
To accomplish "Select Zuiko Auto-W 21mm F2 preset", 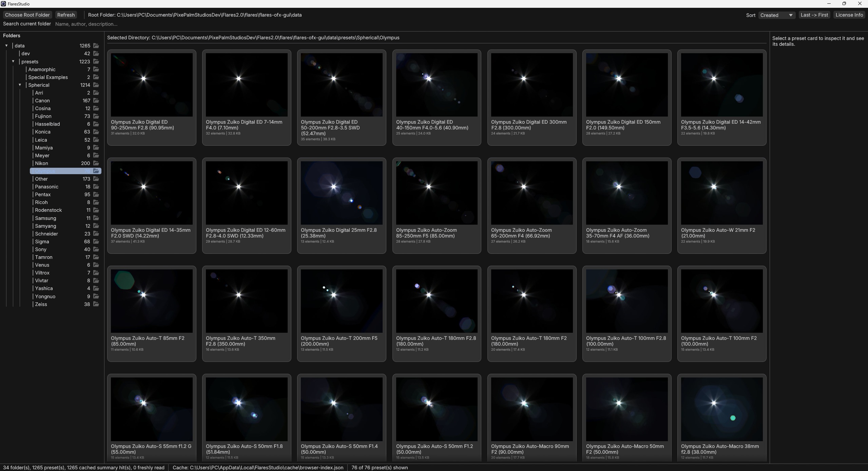I will coord(722,206).
